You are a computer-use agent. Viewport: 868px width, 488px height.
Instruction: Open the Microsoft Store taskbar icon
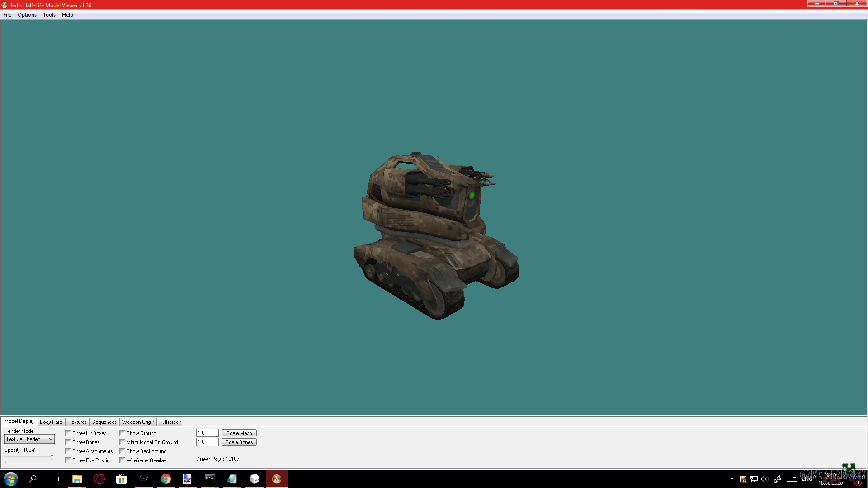coord(121,479)
